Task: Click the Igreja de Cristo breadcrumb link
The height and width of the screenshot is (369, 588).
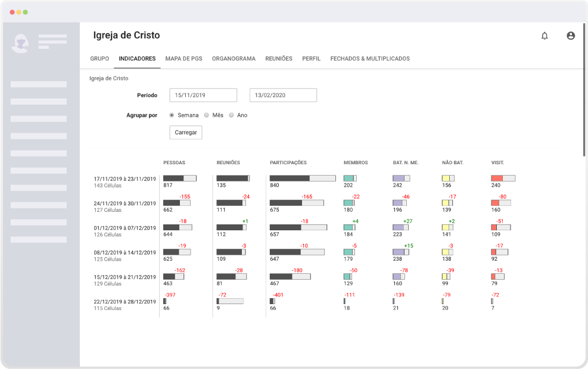Action: [x=109, y=79]
